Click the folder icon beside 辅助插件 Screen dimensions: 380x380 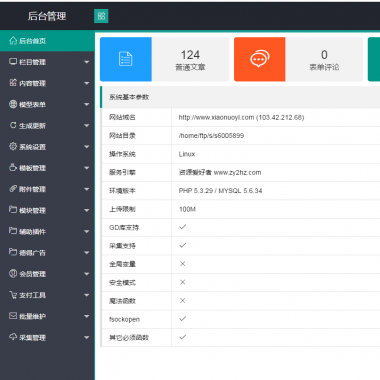13,231
